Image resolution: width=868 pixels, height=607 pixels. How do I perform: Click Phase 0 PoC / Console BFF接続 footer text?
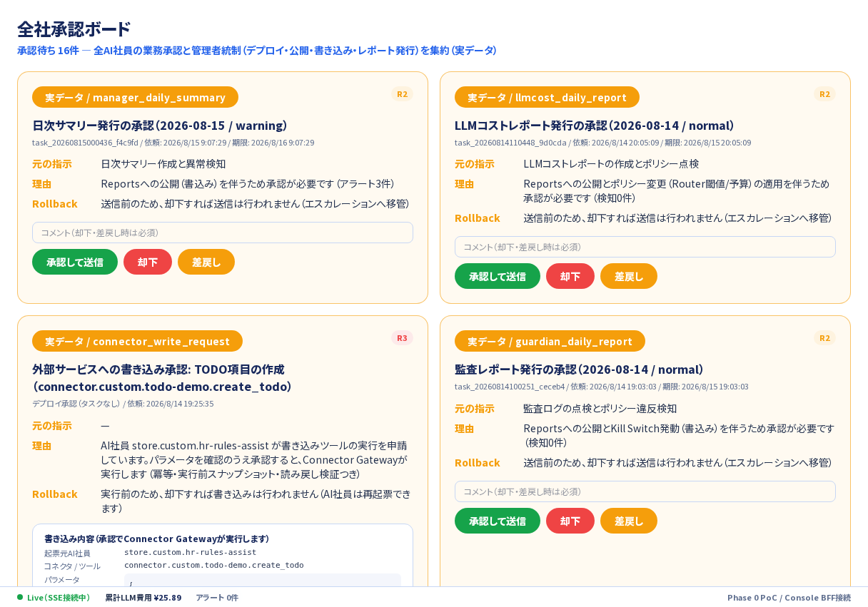[789, 598]
